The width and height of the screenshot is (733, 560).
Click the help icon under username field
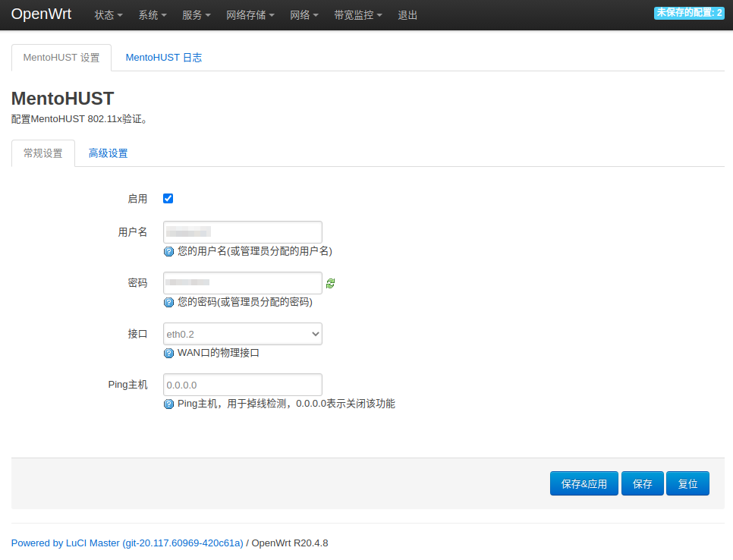[x=168, y=251]
